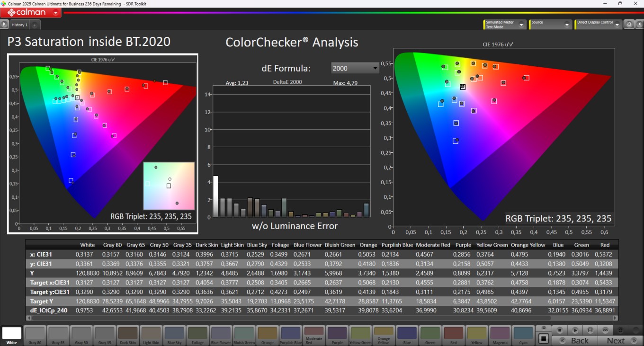Click the 'w/o Luminance Error' label
This screenshot has width=644, height=346.
295,226
